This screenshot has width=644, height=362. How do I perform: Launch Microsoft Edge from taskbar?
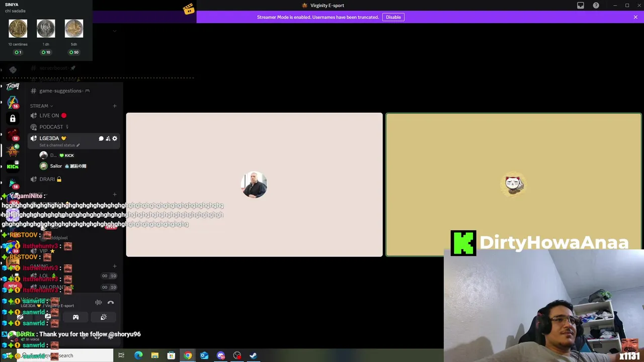pyautogui.click(x=138, y=355)
